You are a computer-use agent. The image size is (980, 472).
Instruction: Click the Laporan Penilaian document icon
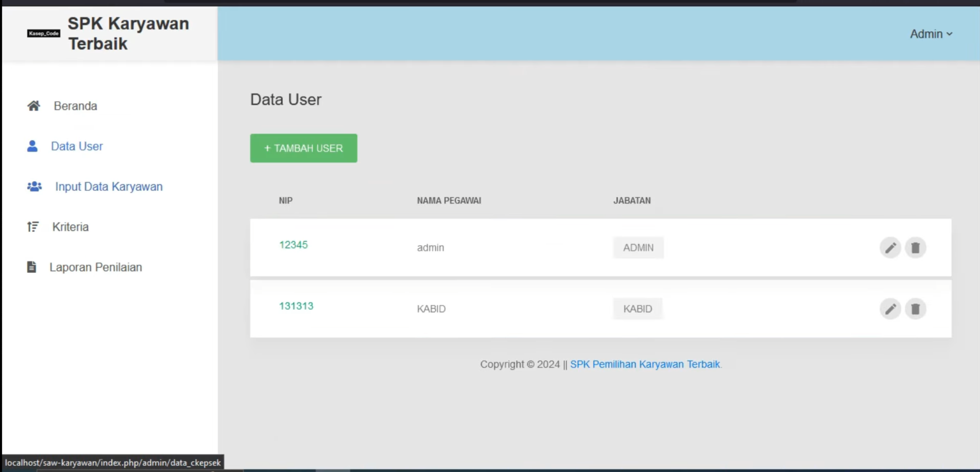32,267
